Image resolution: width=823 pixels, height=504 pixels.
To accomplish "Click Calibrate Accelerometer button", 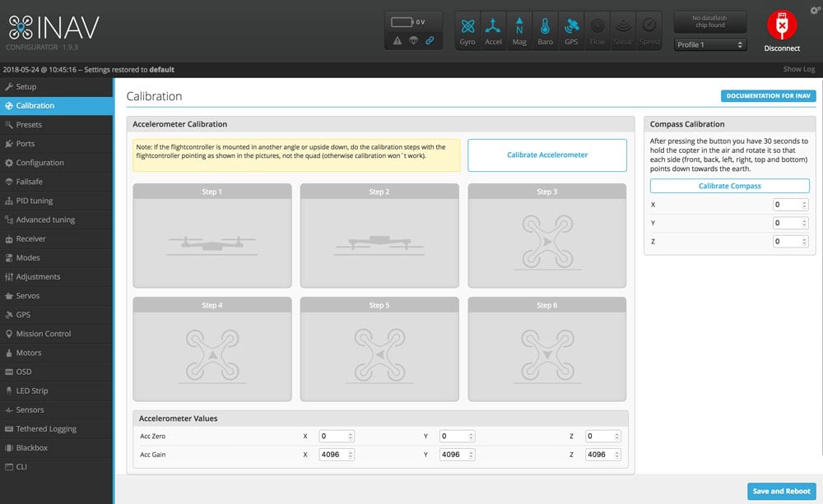I will (547, 155).
